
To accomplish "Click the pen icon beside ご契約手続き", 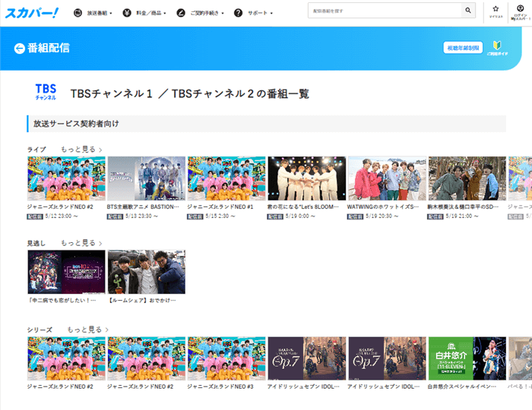I will click(x=181, y=13).
